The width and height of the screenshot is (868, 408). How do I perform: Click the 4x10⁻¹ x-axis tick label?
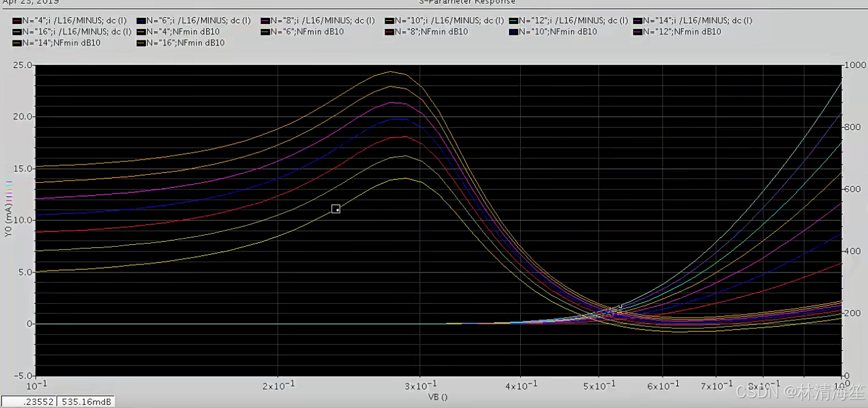point(521,385)
